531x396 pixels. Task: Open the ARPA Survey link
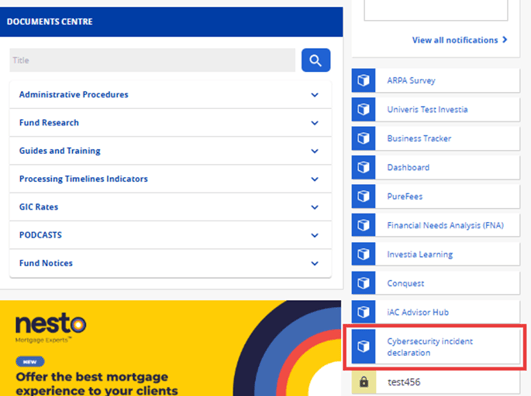411,81
